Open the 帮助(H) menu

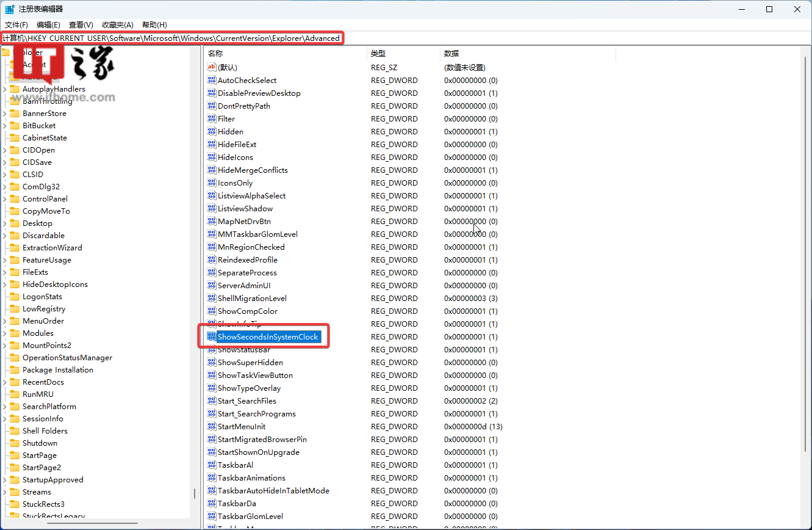[154, 24]
